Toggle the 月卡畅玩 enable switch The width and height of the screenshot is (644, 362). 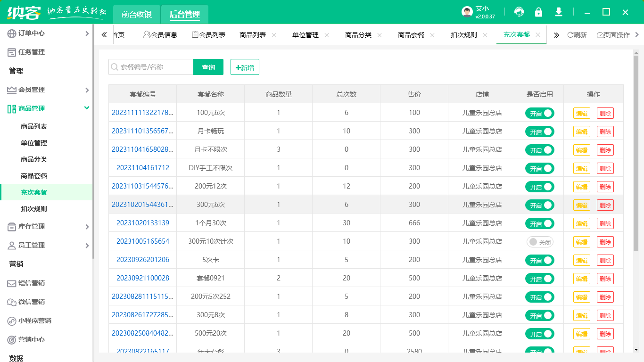[540, 132]
